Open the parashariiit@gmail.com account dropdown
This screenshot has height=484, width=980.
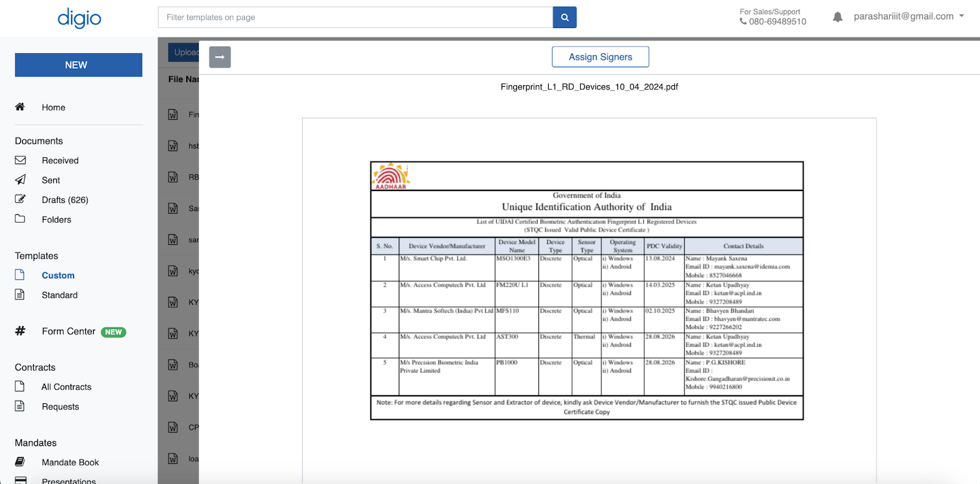(909, 17)
